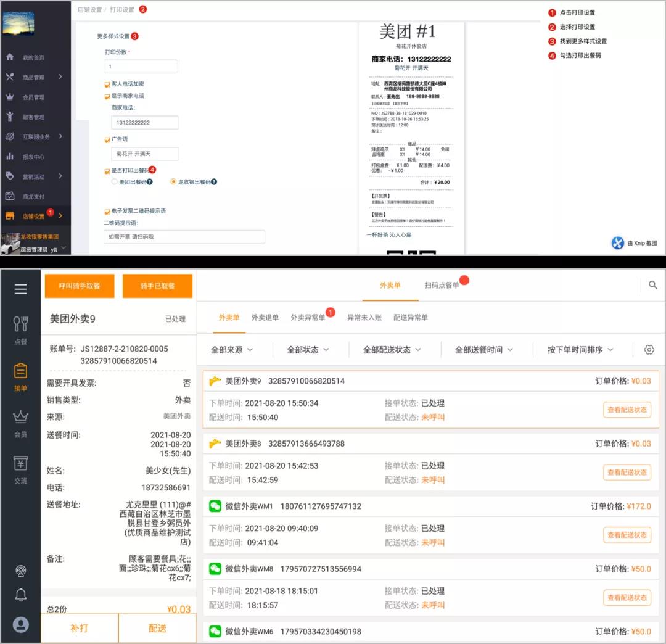Screen dimensions: 666x644
Task: Click the 互联网业务 icon
Action: [10, 136]
